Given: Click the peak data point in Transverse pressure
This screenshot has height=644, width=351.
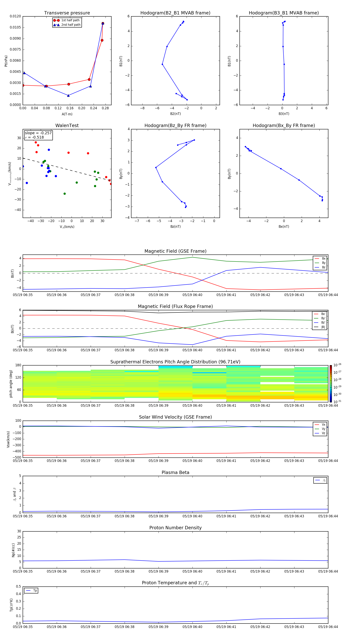Looking at the screenshot, I should click(103, 23).
